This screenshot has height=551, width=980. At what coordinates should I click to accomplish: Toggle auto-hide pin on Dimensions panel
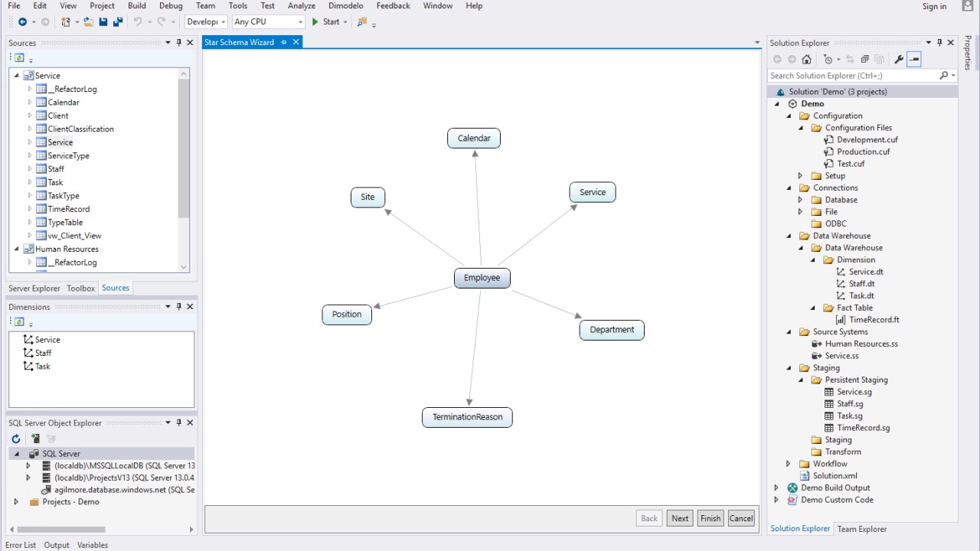(x=179, y=307)
